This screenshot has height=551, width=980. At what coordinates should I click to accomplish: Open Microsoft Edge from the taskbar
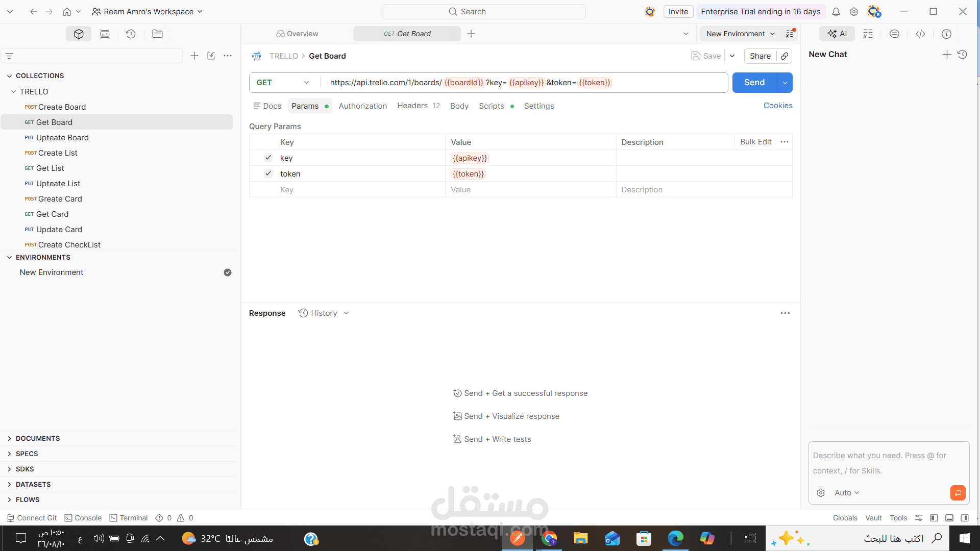675,538
